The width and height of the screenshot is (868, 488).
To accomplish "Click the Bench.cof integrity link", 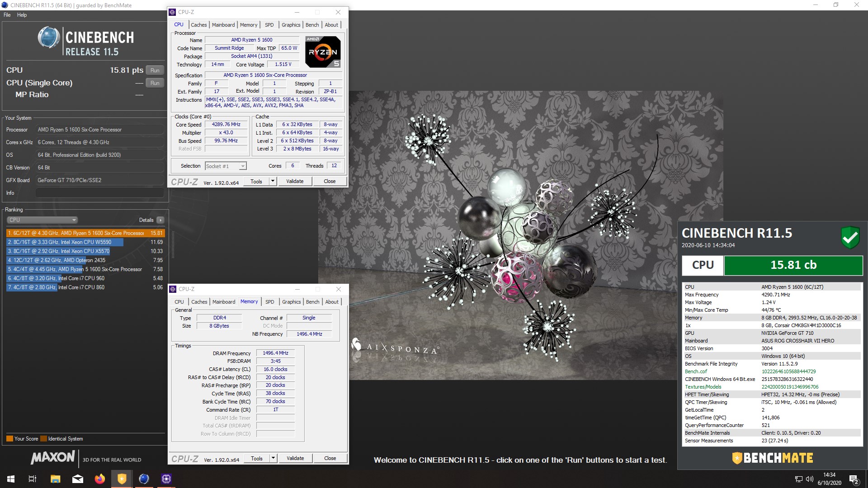I will point(696,371).
